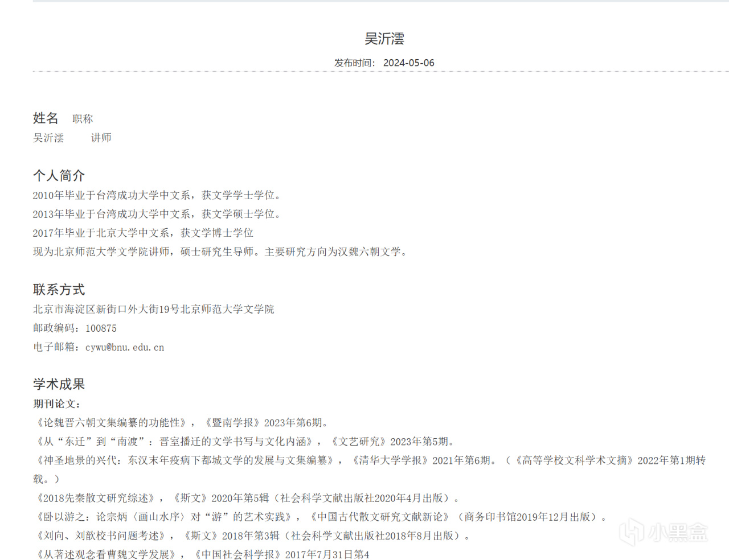Click the 期刊论文 subheading
The image size is (729, 560).
pyautogui.click(x=57, y=403)
